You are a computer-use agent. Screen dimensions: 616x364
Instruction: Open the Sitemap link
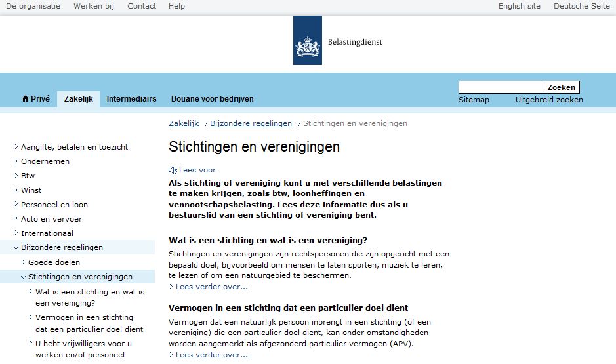pyautogui.click(x=474, y=100)
